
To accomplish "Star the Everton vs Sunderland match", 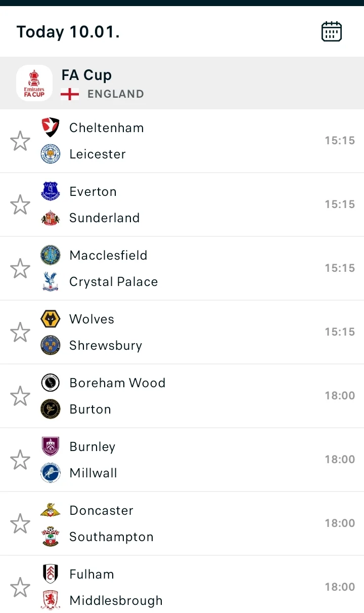I will 20,205.
